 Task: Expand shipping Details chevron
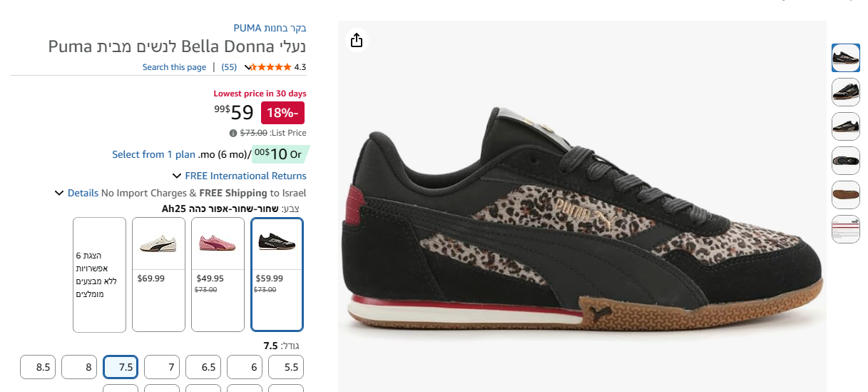(x=60, y=193)
